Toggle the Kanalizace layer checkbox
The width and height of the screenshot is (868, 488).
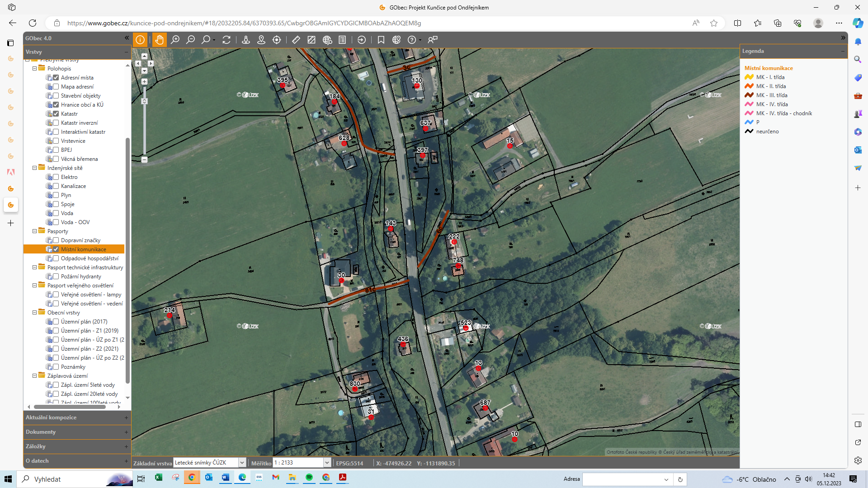coord(56,186)
